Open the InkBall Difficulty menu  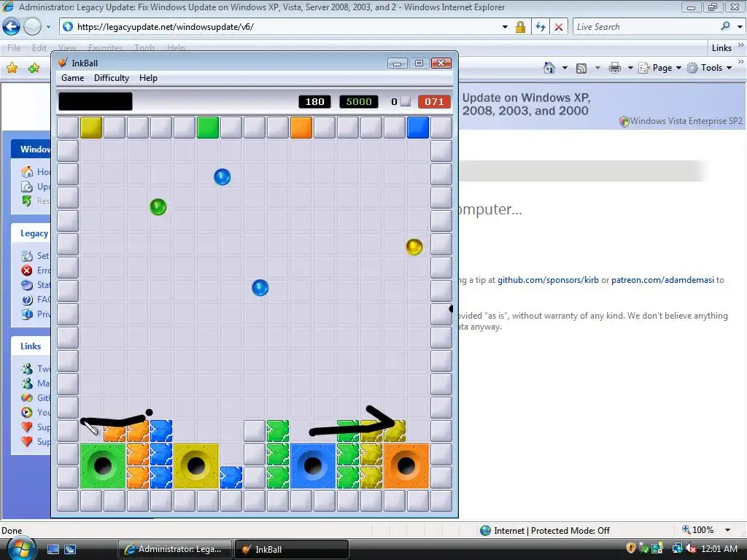tap(112, 78)
